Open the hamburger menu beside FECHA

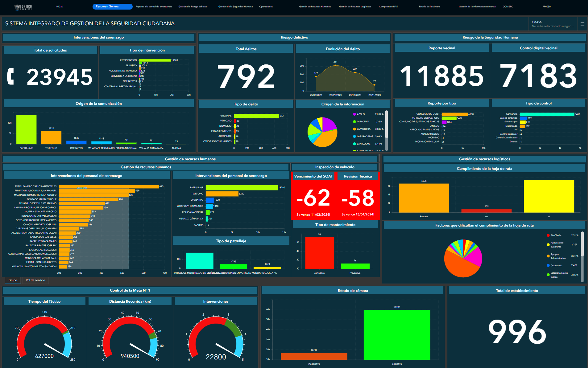[582, 24]
